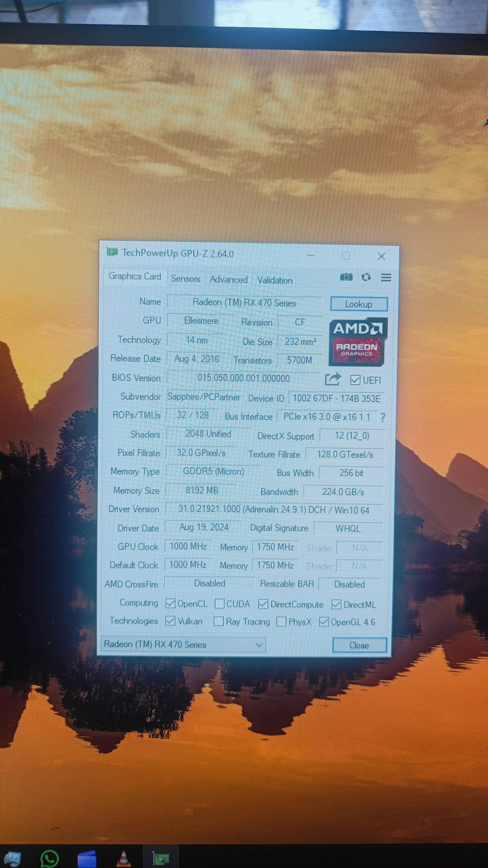The image size is (488, 868).
Task: Click the BIOS export share icon
Action: tap(333, 379)
